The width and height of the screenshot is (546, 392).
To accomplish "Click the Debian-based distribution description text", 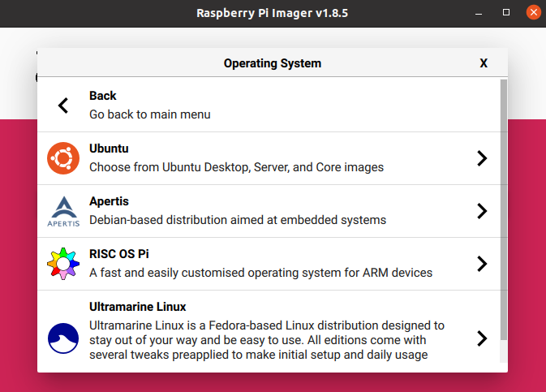I will click(x=237, y=220).
